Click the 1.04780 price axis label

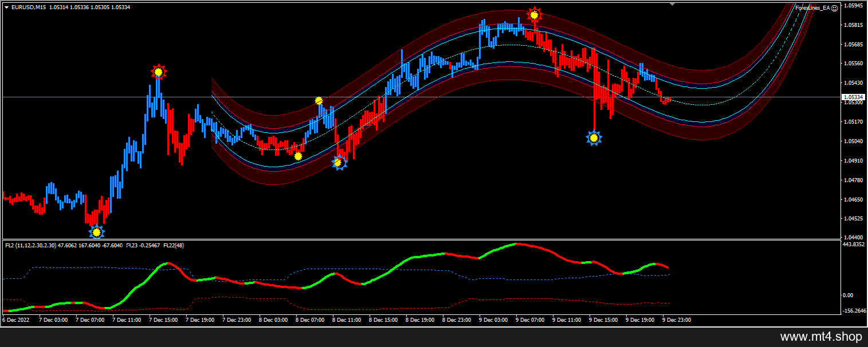click(x=853, y=180)
